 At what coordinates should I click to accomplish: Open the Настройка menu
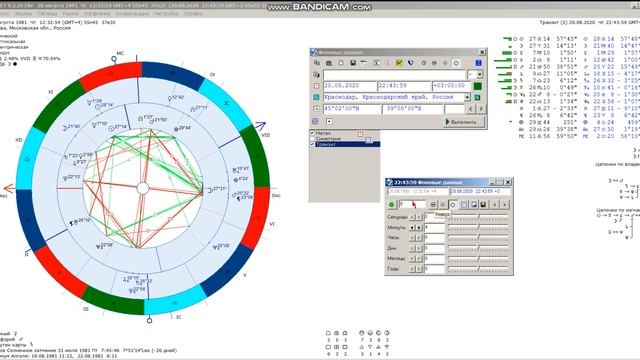pyautogui.click(x=166, y=13)
